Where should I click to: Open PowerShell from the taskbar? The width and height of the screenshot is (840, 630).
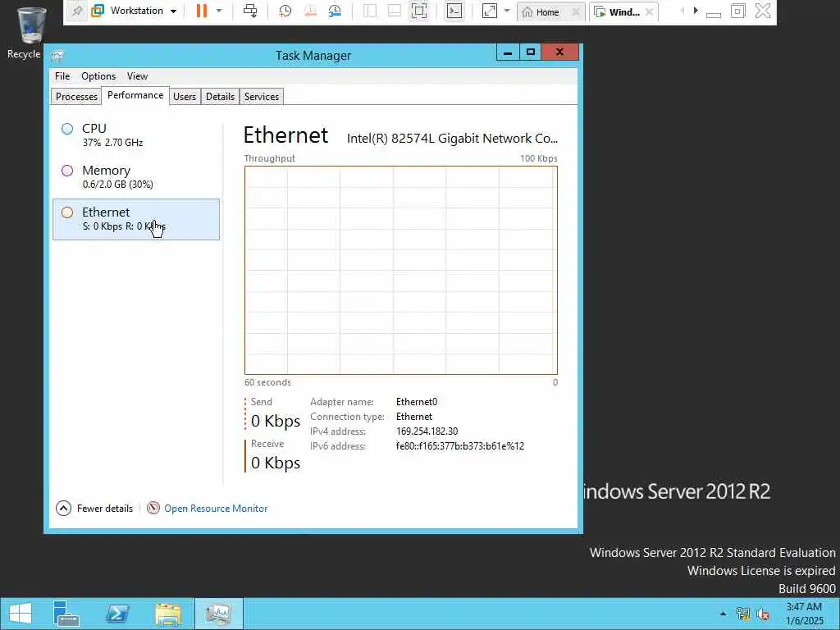[116, 614]
